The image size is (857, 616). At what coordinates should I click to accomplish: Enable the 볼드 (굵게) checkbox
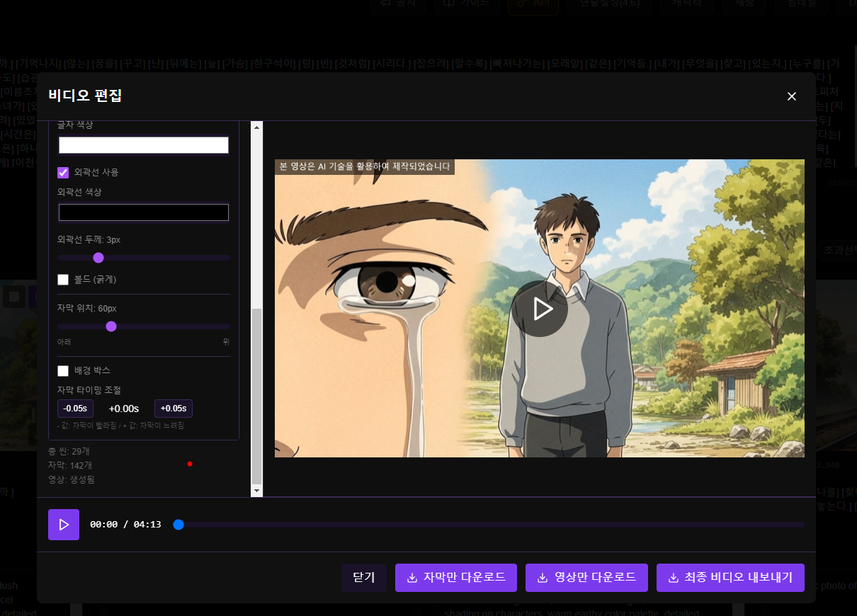(63, 280)
